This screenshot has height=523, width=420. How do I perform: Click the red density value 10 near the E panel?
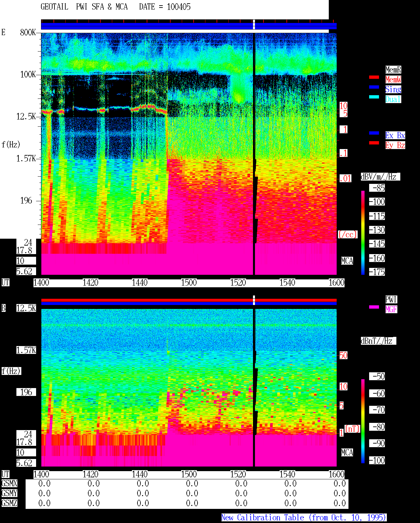[343, 106]
